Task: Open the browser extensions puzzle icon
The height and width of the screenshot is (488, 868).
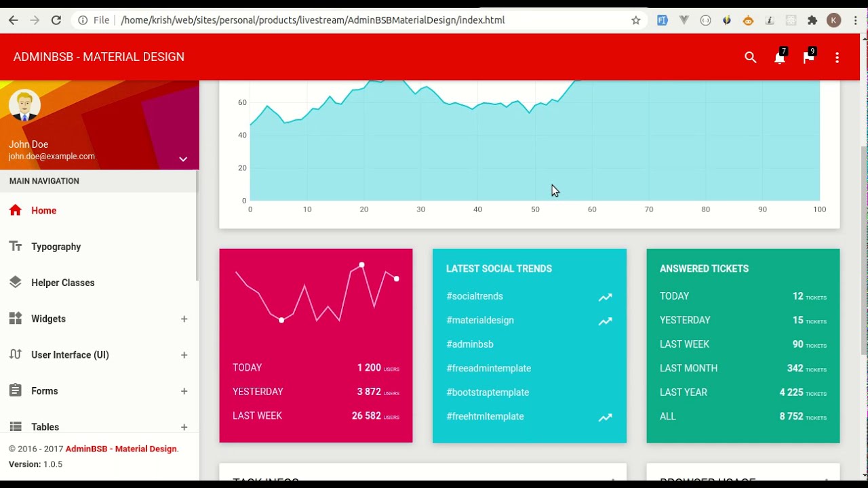Action: (812, 20)
